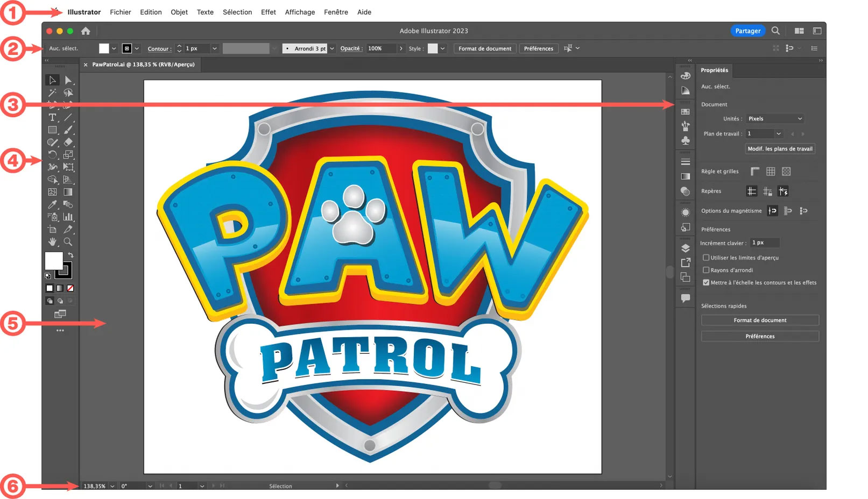Open the Brushes panel icon
This screenshot has height=499, width=868.
(686, 126)
